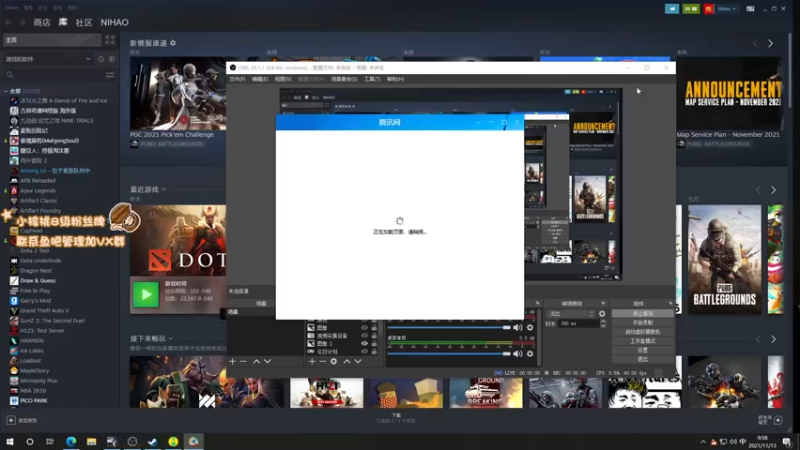Open the OBS scene transition type dropdown
The height and width of the screenshot is (450, 800).
pos(570,314)
